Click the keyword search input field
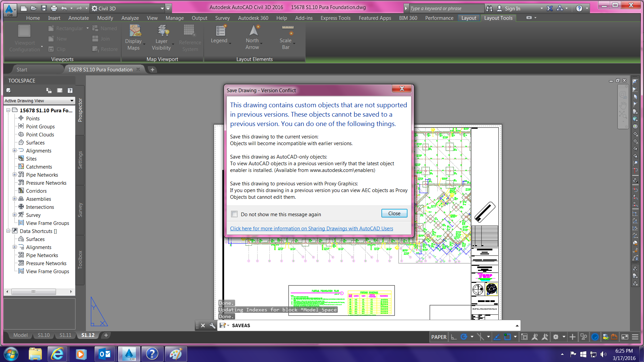The image size is (644, 362). tap(446, 8)
